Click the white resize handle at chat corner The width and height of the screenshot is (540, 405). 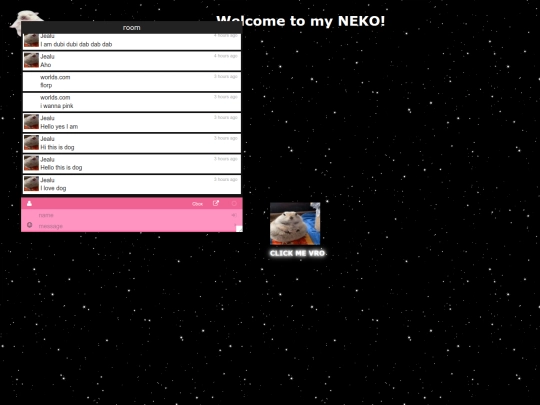coord(239,228)
